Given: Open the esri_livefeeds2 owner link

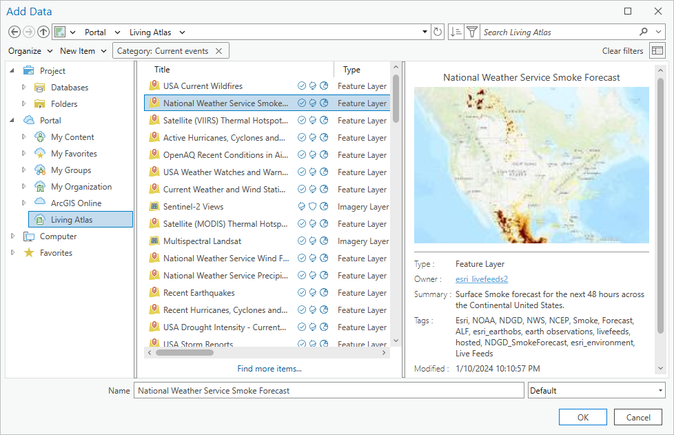Looking at the screenshot, I should (x=481, y=279).
